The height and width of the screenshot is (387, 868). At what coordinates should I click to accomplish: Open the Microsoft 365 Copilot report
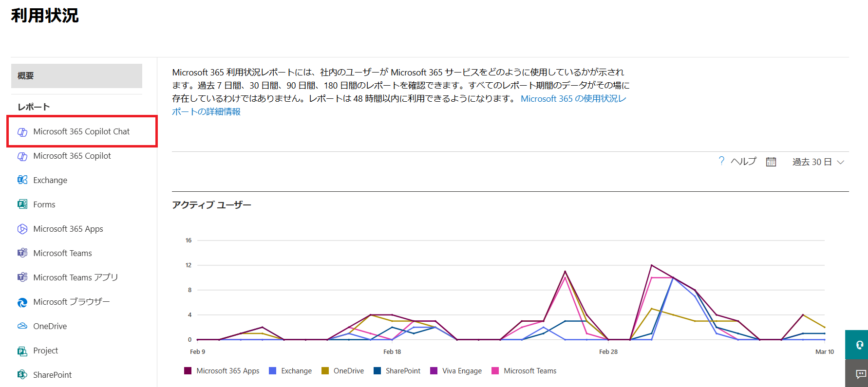pos(72,156)
